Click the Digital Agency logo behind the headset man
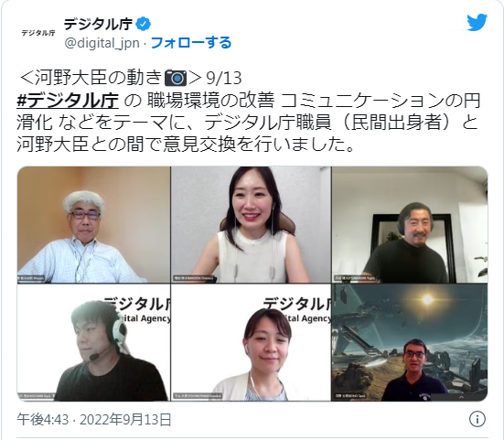This screenshot has width=504, height=440. (x=137, y=310)
